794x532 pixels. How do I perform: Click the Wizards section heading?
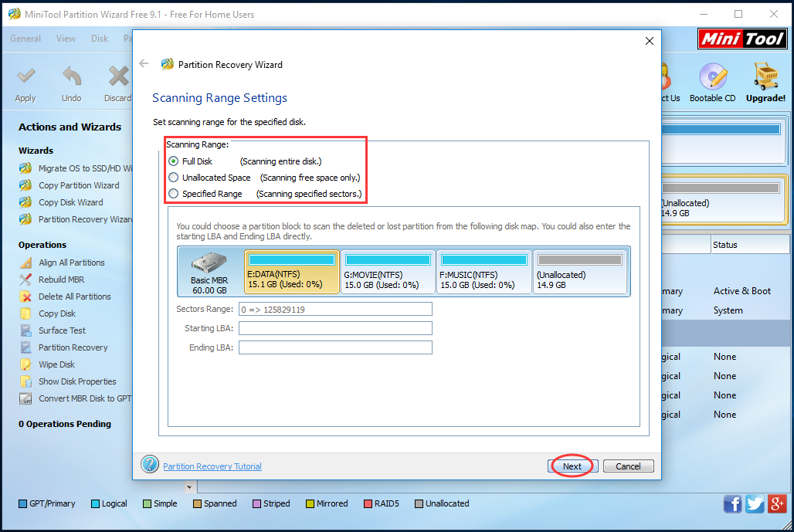[x=36, y=151]
